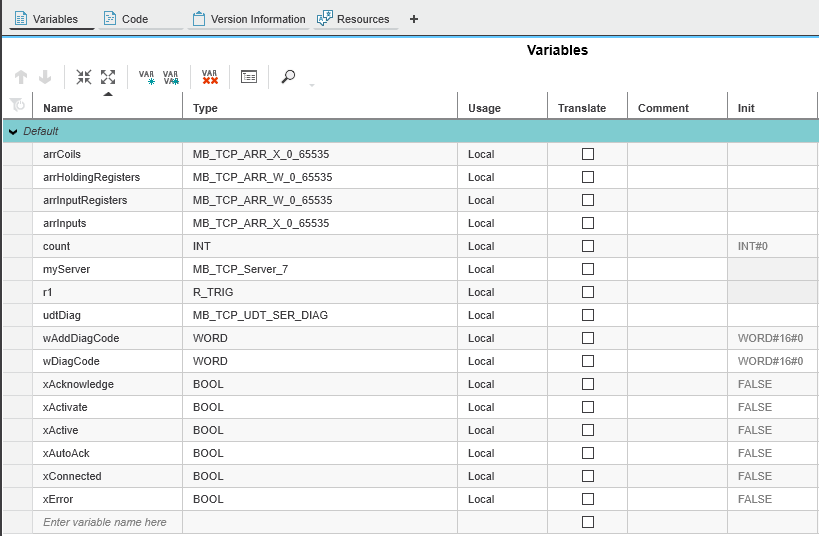The height and width of the screenshot is (536, 819).
Task: Click the filter reset icon beside Name header
Action: 17,105
